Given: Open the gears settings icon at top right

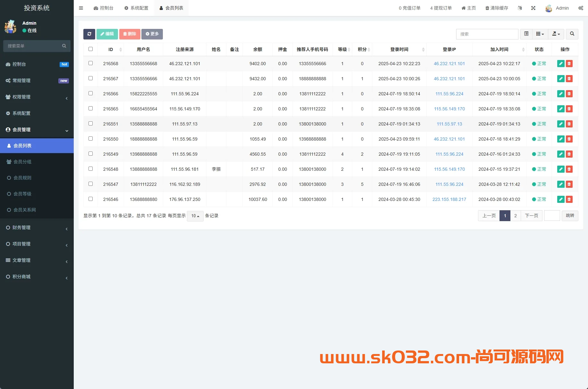Looking at the screenshot, I should point(581,8).
